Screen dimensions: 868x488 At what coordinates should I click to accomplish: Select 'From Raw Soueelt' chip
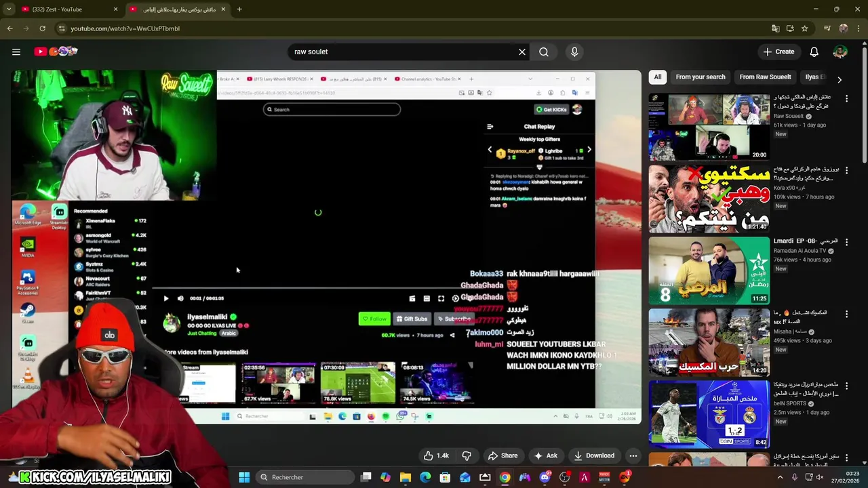coord(765,77)
